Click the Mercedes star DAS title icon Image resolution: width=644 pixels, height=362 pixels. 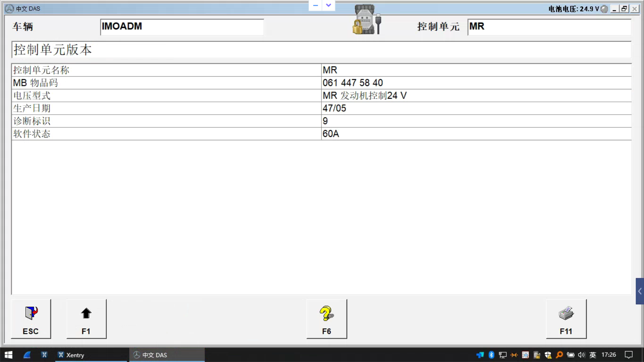(9, 9)
